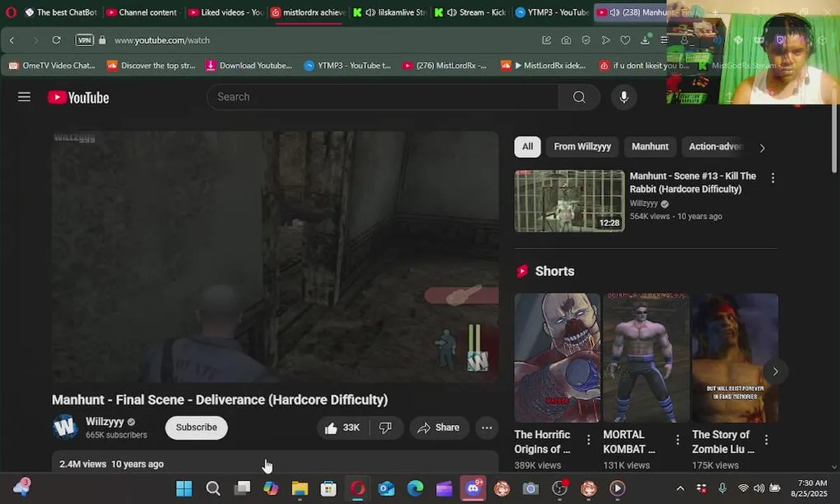Open the Camera app on the taskbar
This screenshot has width=840, height=504.
coord(531,488)
